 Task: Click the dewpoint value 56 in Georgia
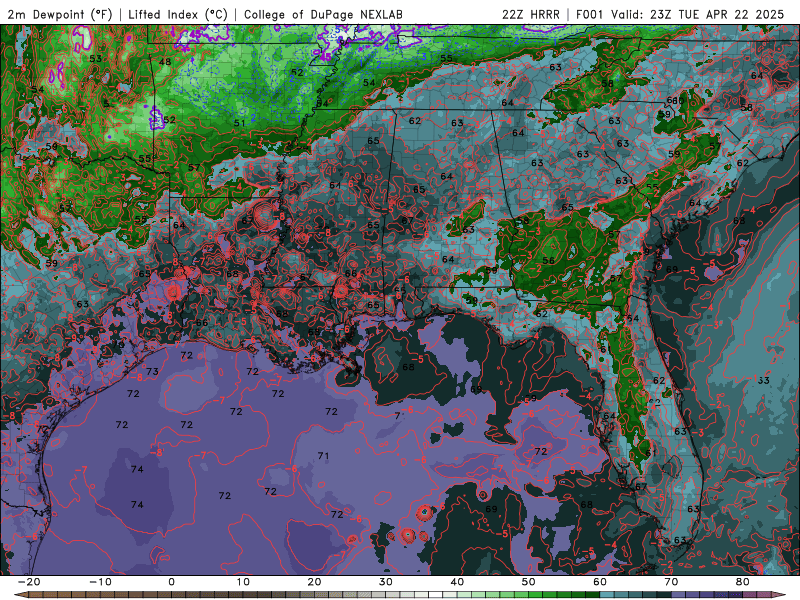tap(548, 260)
